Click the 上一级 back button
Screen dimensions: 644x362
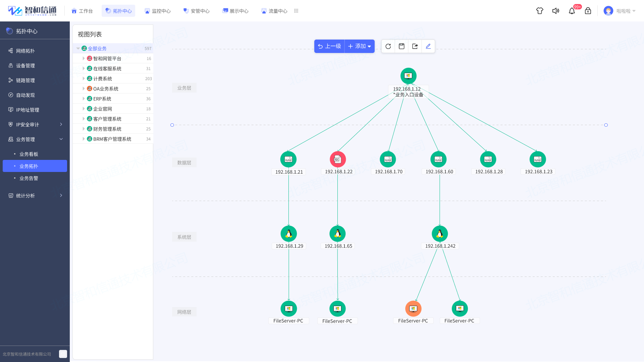329,46
